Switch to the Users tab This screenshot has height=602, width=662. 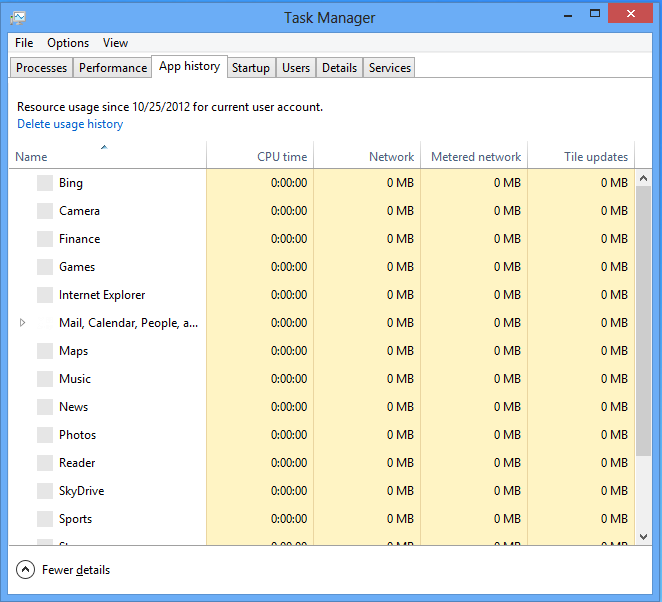[x=296, y=68]
